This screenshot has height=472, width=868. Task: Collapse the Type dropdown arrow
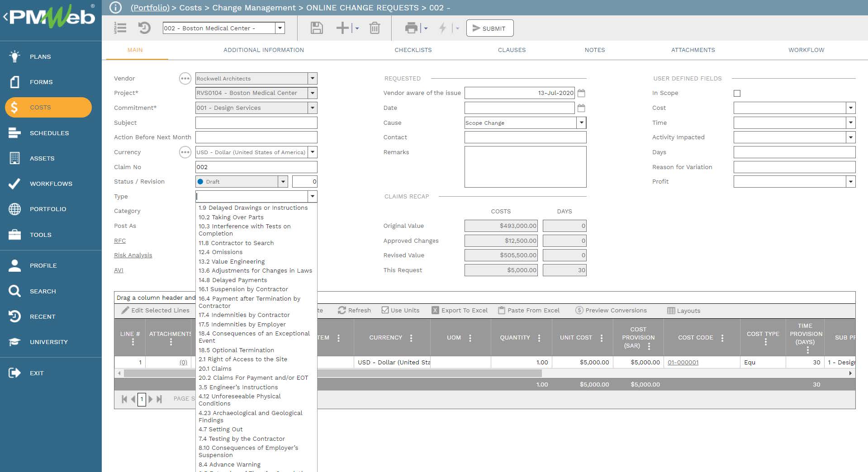[x=313, y=196]
